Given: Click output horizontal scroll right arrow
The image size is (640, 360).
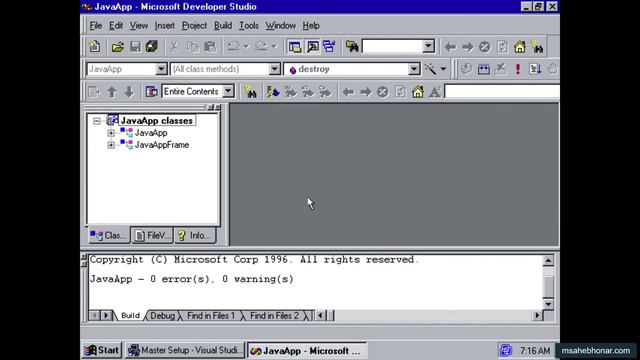Looking at the screenshot, I should click(537, 316).
